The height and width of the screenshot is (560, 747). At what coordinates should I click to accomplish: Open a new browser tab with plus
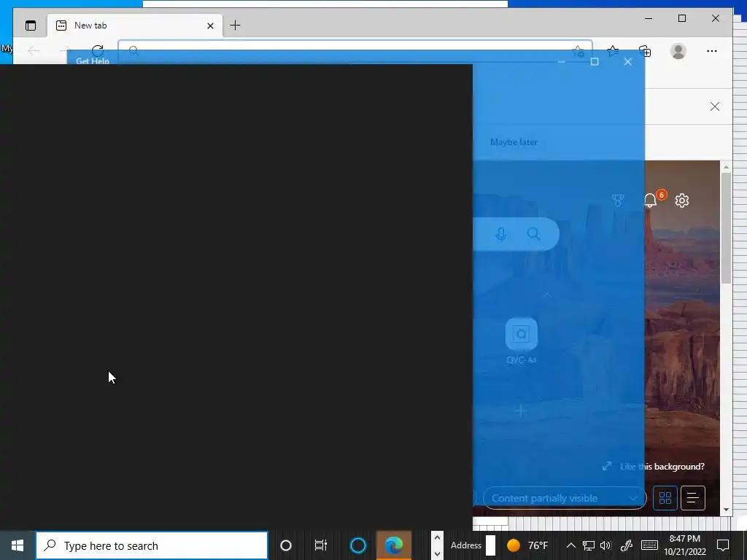click(x=236, y=26)
